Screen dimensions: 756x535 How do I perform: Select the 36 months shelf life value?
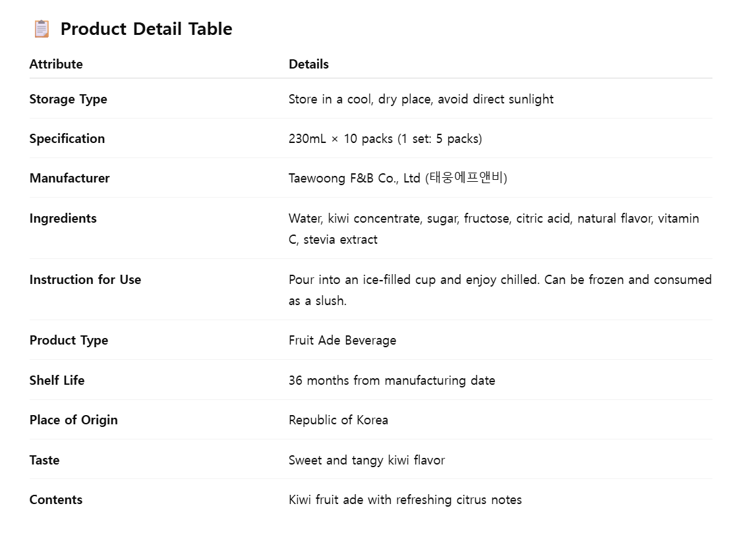[392, 380]
